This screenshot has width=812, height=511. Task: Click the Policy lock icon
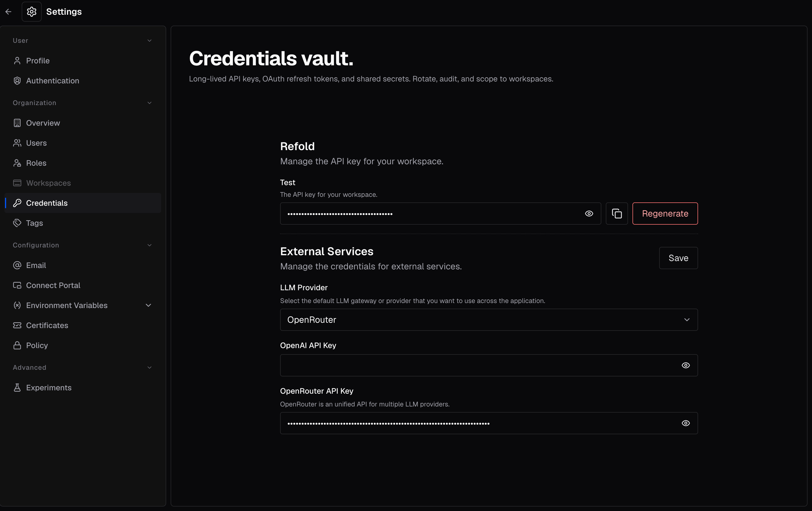(x=17, y=345)
